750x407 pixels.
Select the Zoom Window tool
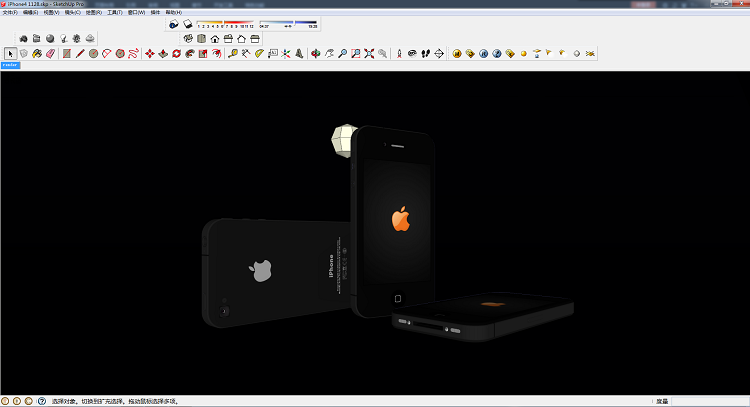click(x=356, y=54)
